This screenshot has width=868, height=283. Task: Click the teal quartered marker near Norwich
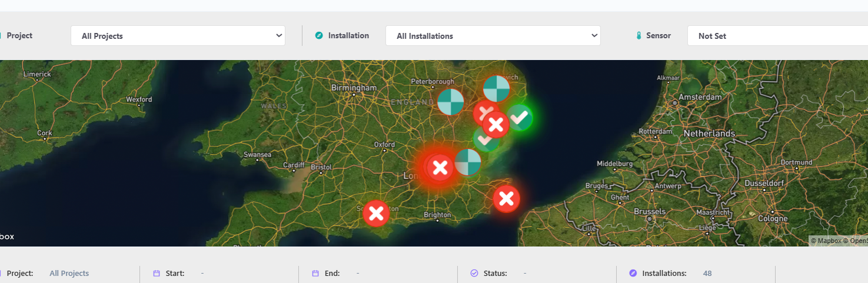point(496,89)
